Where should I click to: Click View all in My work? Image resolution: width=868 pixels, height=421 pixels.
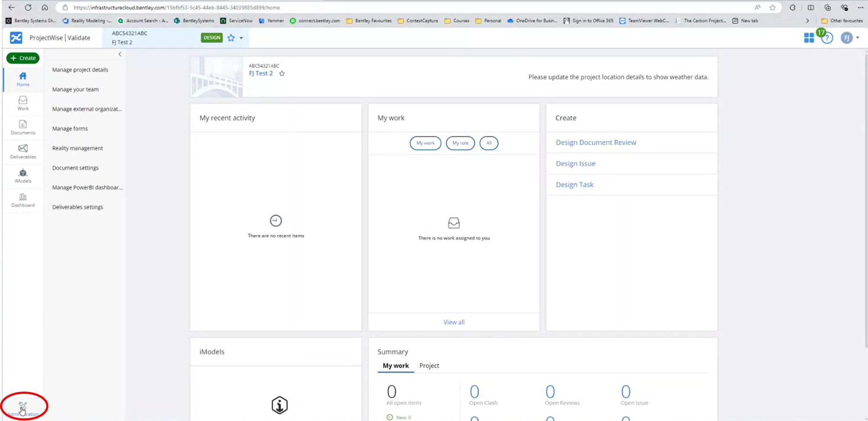[454, 322]
